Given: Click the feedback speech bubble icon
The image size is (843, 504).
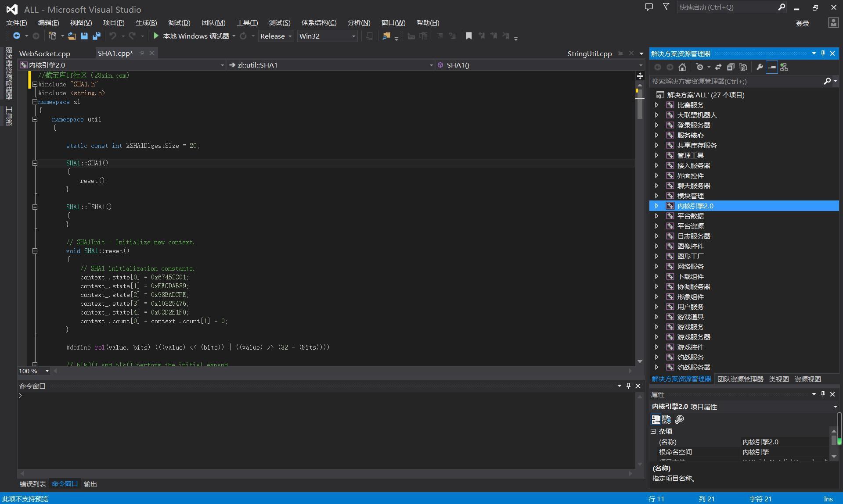Looking at the screenshot, I should [648, 7].
